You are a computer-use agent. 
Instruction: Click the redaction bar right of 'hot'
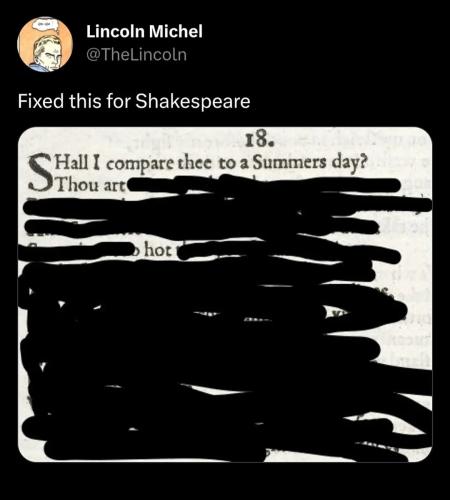pyautogui.click(x=288, y=253)
